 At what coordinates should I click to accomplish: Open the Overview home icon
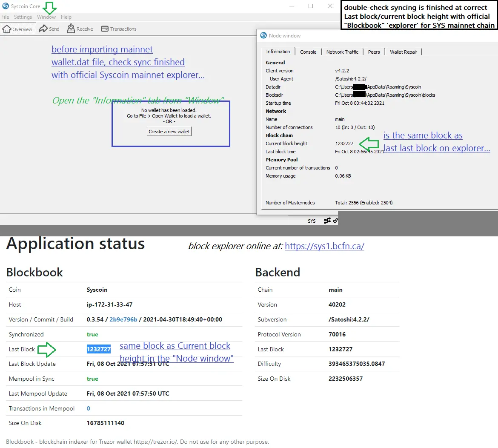(7, 29)
